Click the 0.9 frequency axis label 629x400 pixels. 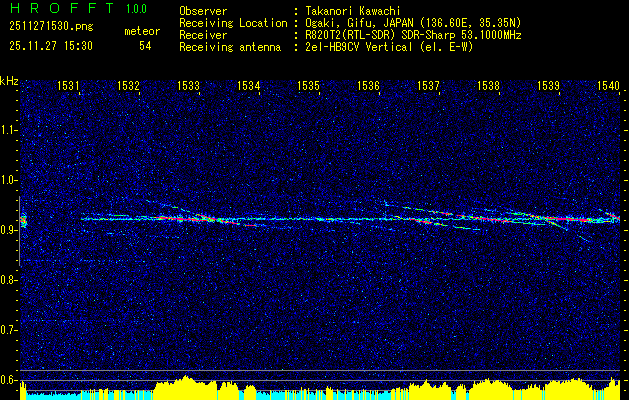(9, 230)
